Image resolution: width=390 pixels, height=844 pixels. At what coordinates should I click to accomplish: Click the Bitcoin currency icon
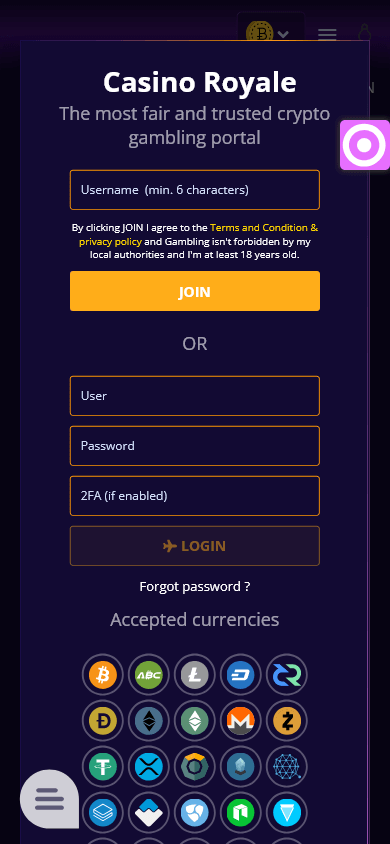[x=103, y=675]
